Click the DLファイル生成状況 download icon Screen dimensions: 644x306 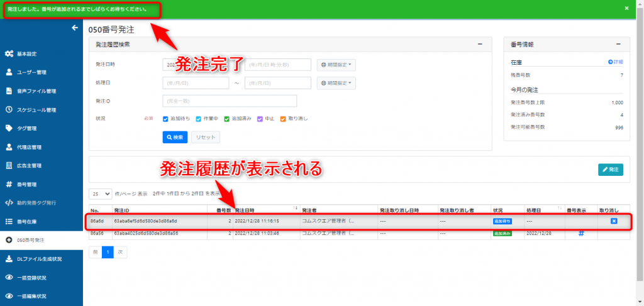pyautogui.click(x=9, y=259)
